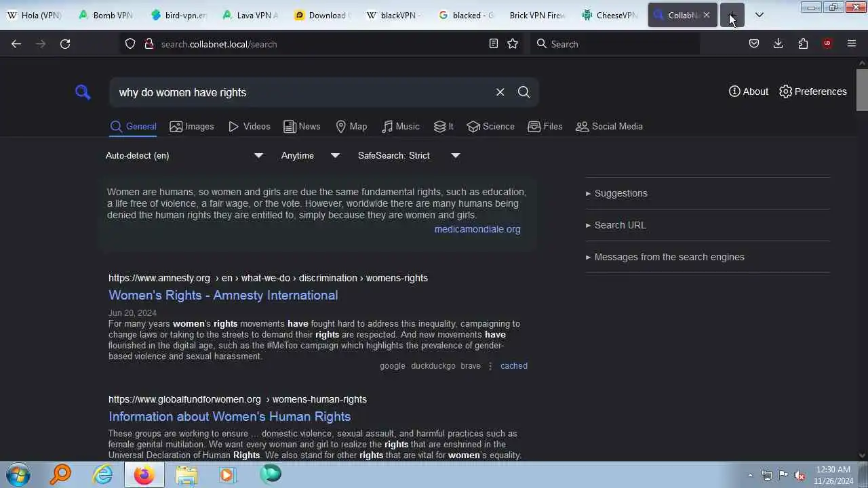Switch to the blacked Google tab
The height and width of the screenshot is (488, 868).
tap(467, 15)
